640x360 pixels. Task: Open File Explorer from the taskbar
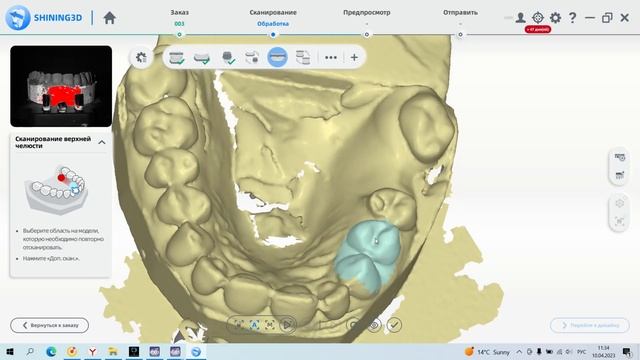(x=113, y=351)
